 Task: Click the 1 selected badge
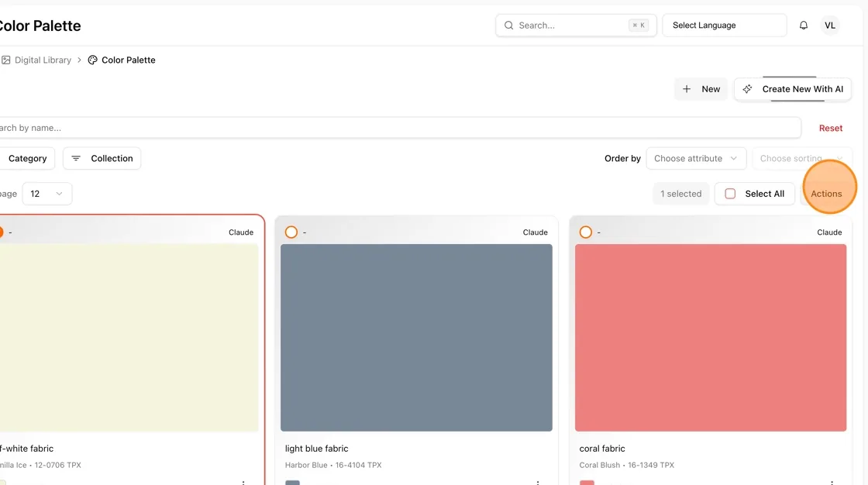681,194
